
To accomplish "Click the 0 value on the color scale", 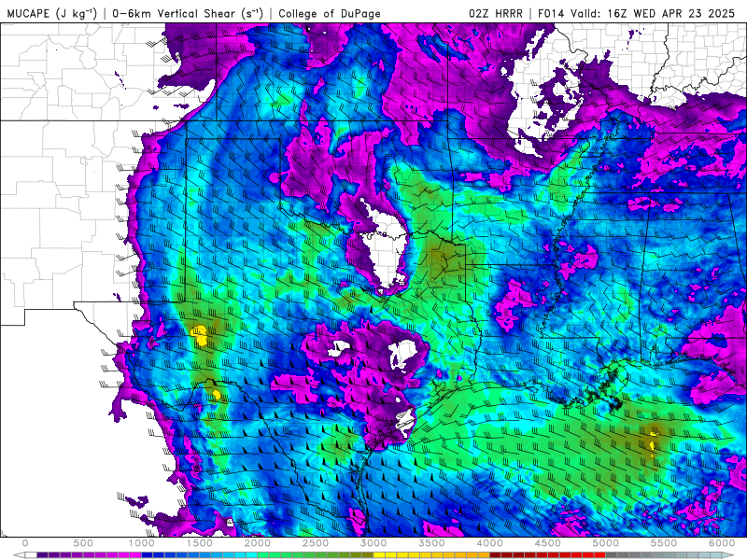I will [x=25, y=543].
